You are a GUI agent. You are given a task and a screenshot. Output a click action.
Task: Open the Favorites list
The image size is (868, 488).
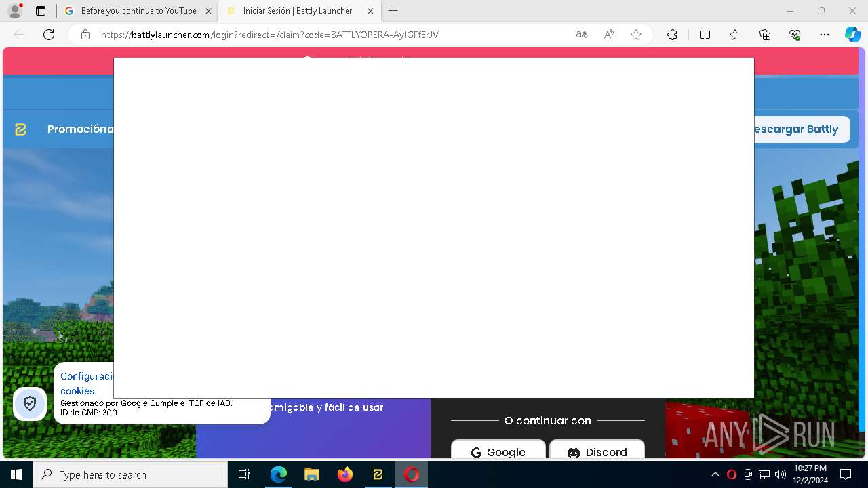[735, 35]
